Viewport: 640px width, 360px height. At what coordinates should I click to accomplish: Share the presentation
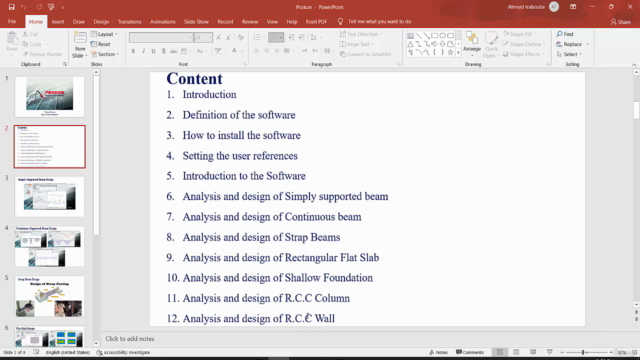(620, 22)
